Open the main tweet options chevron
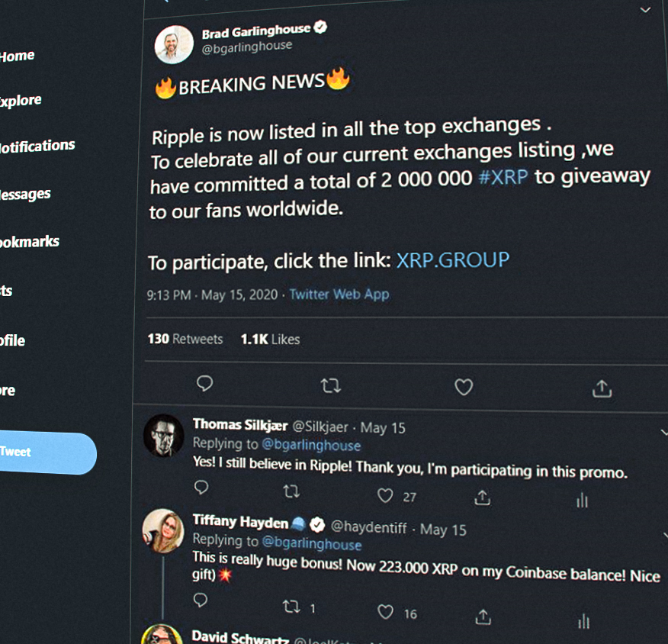Image resolution: width=668 pixels, height=644 pixels. [645, 9]
